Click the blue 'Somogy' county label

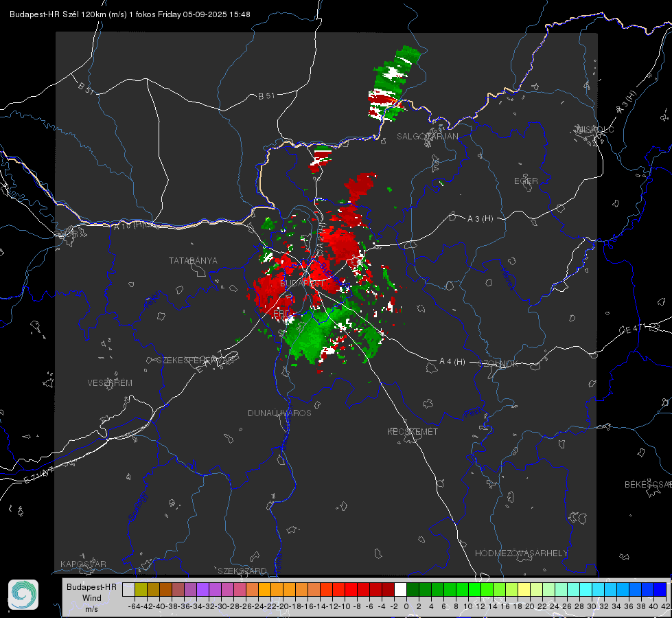pyautogui.click(x=138, y=507)
